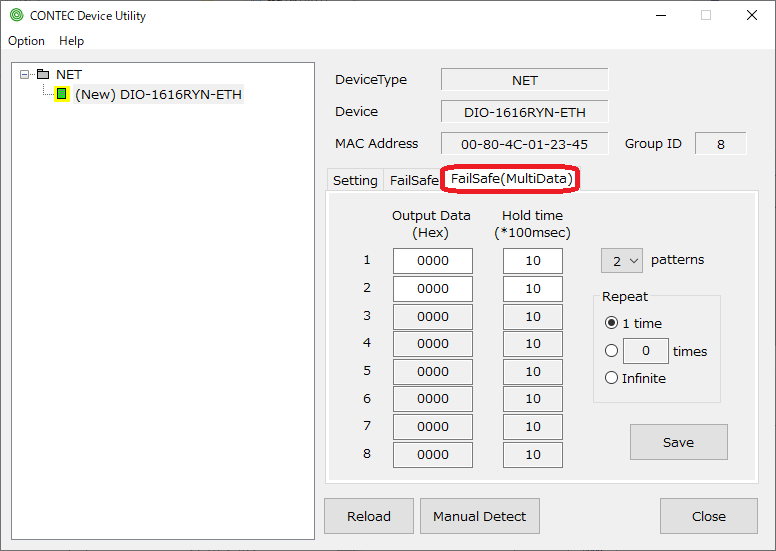Viewport: 776px width, 551px height.
Task: Click the repeat times number field
Action: point(645,351)
